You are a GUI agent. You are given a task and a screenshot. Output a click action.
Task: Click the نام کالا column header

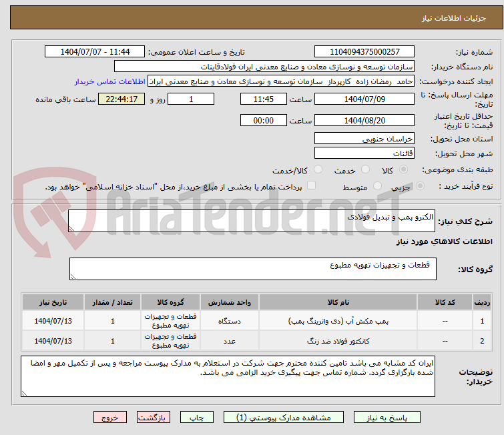(x=338, y=302)
